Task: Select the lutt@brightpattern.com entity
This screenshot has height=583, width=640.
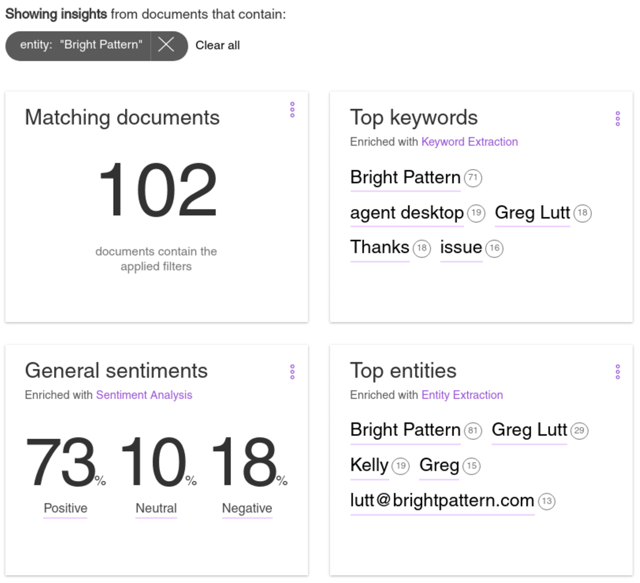Action: 442,501
